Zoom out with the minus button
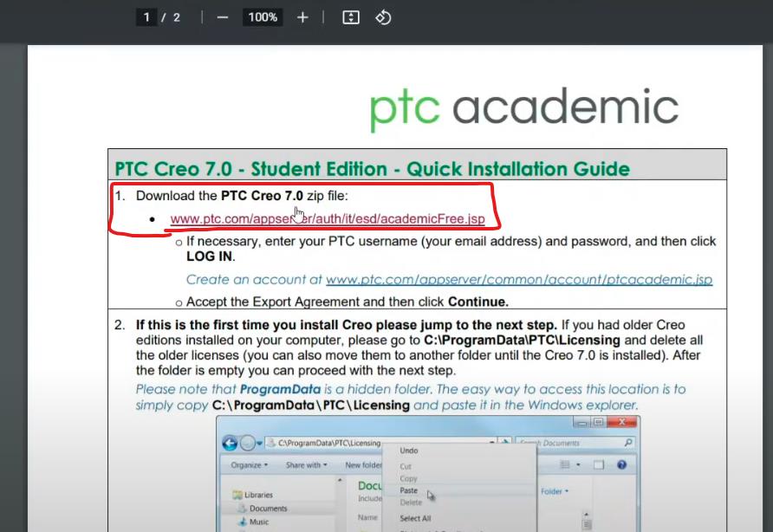Viewport: 773px width, 532px height. [x=223, y=17]
